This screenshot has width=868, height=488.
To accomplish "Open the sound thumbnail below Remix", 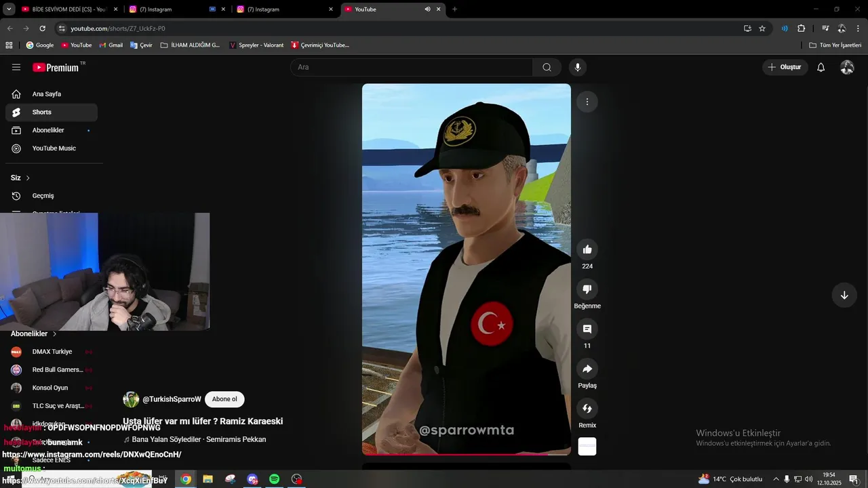I will pos(587,447).
